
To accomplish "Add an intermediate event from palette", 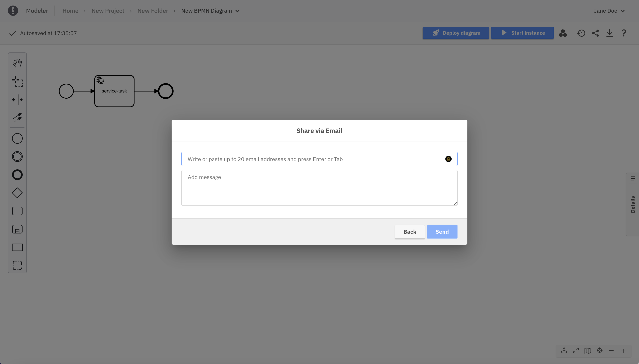I will click(x=17, y=157).
